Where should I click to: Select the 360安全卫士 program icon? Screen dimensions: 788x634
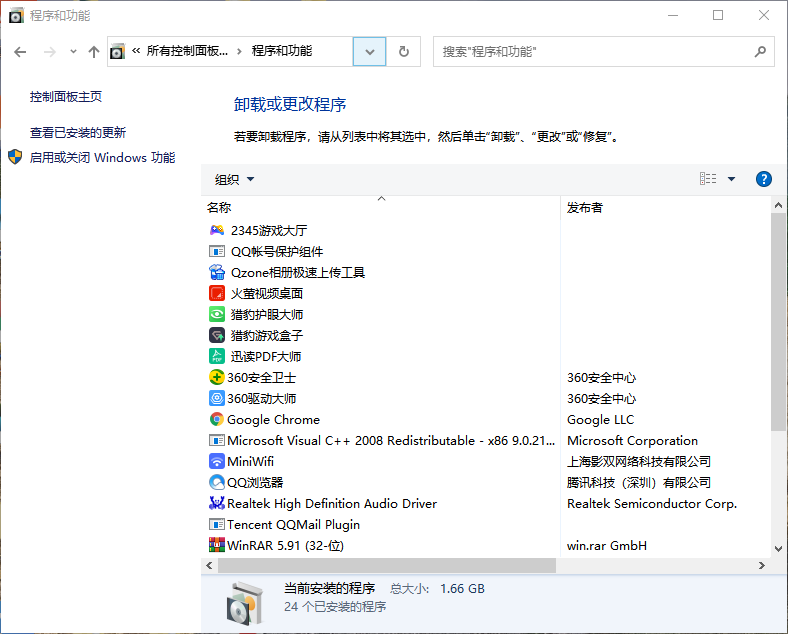click(x=216, y=378)
